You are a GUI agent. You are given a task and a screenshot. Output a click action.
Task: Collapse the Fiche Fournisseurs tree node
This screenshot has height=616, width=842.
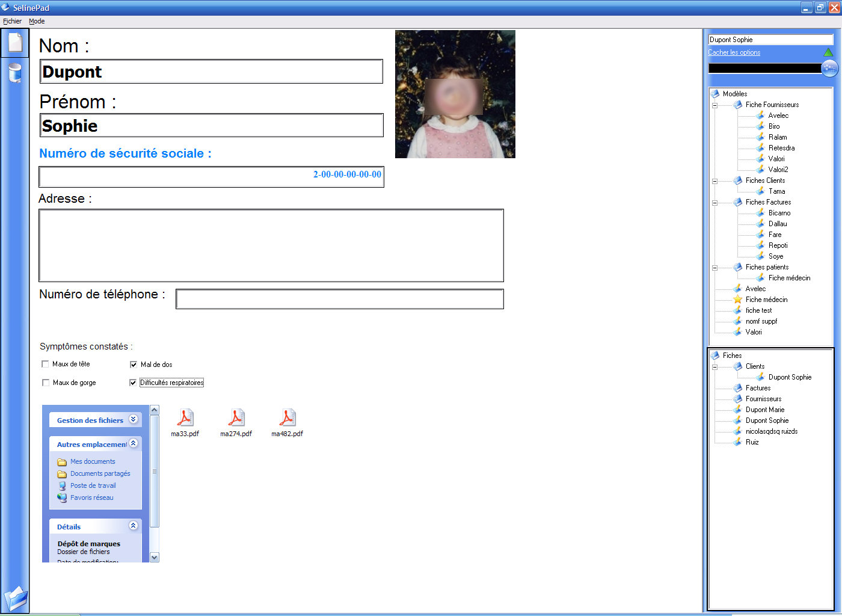point(714,105)
